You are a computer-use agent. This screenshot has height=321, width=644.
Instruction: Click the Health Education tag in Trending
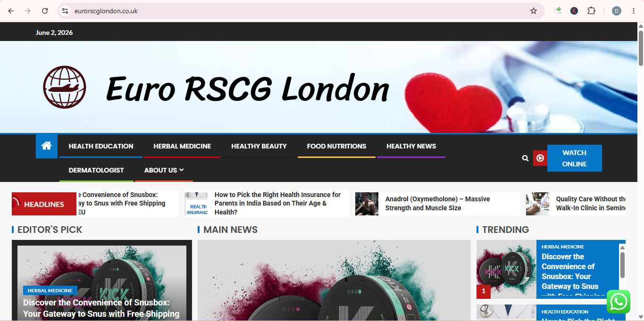565,312
